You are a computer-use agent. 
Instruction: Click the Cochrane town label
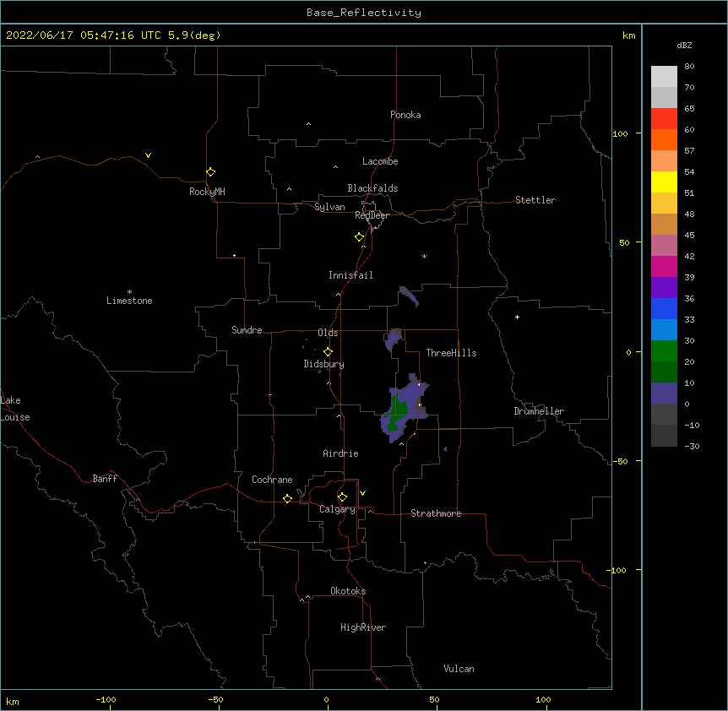[x=272, y=480]
